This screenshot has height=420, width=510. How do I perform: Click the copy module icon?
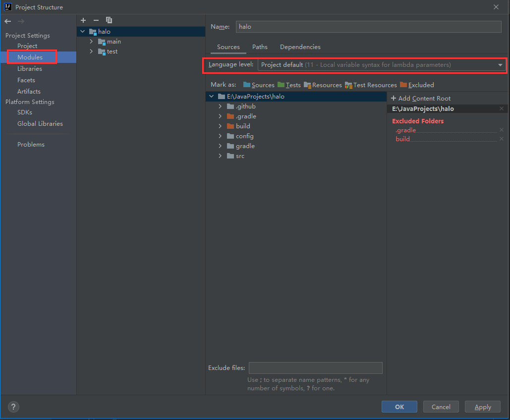coord(109,20)
